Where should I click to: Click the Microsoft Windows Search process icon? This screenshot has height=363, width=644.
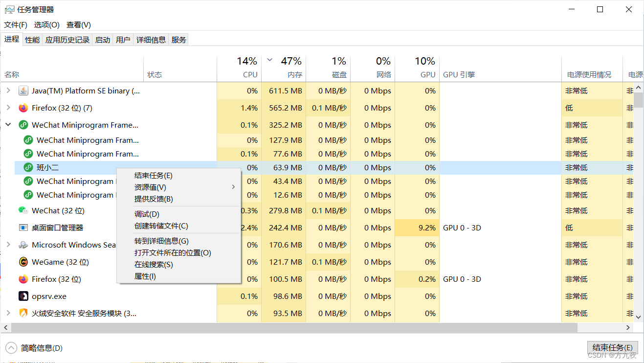click(x=23, y=245)
